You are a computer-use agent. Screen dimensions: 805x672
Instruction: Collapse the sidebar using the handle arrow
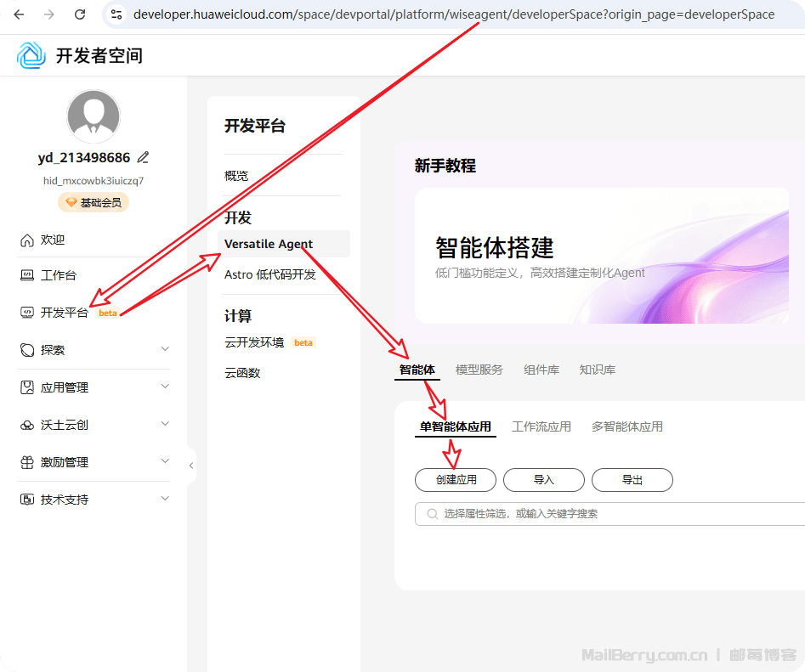(x=191, y=466)
